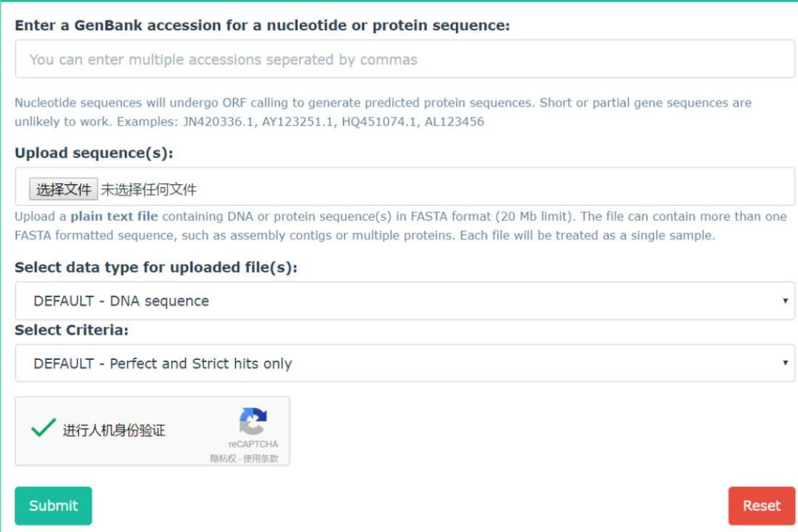This screenshot has width=798, height=532.
Task: Click the 未选择任何文件 file status text
Action: [149, 190]
